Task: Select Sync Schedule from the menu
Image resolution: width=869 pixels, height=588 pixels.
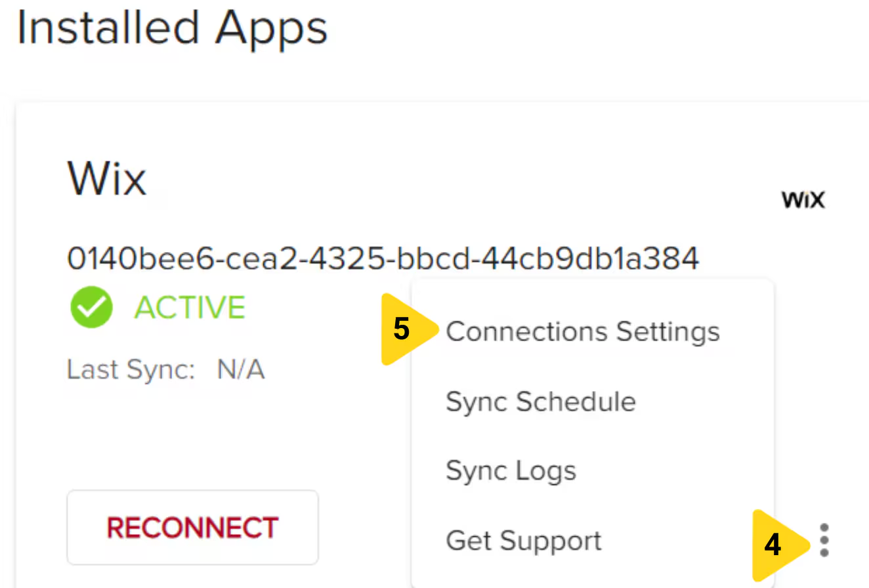Action: [540, 402]
